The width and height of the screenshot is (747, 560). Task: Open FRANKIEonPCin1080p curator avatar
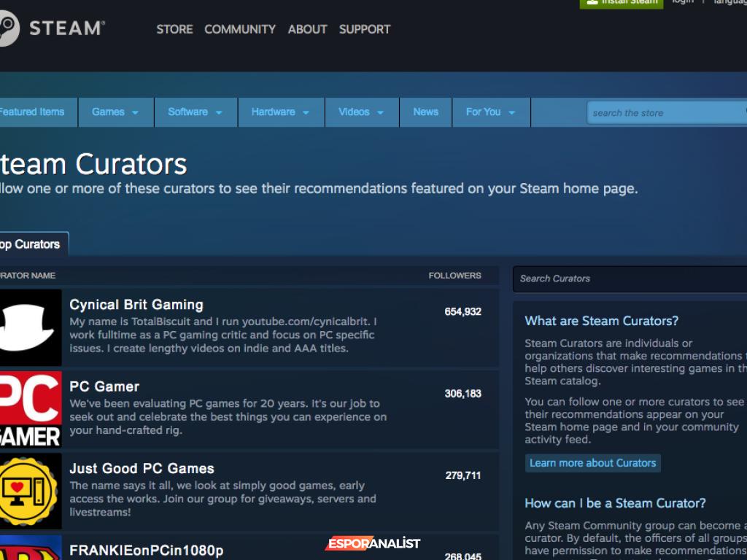(30, 548)
